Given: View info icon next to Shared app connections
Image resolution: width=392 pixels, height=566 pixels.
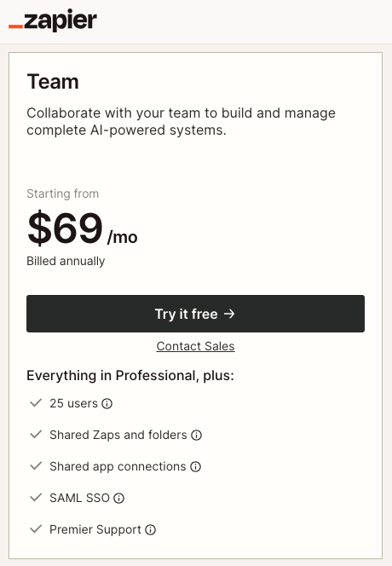Looking at the screenshot, I should point(196,467).
